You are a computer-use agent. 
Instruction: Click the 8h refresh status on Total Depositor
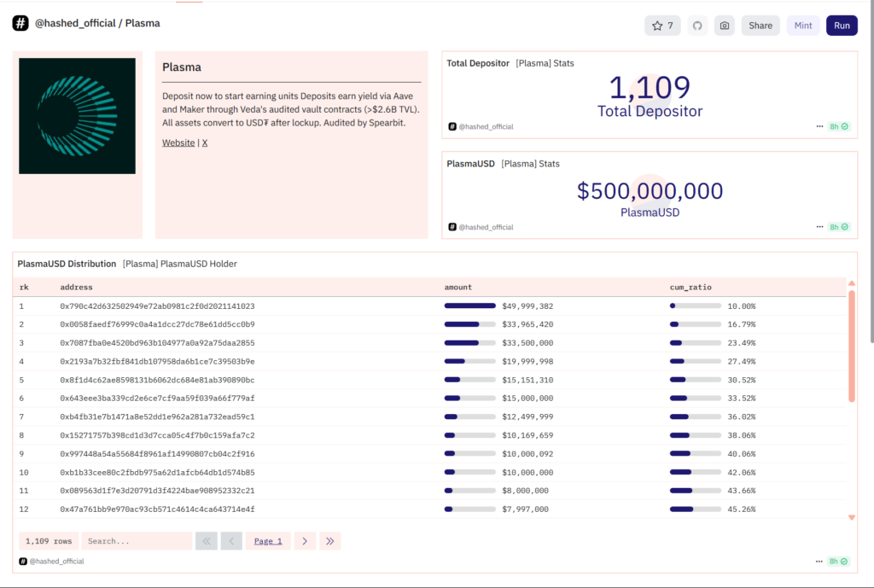[839, 126]
